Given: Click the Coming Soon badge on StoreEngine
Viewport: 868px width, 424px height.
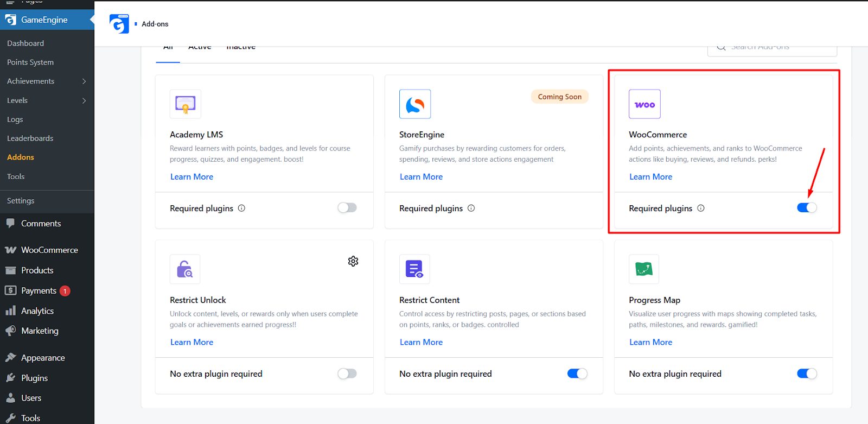Looking at the screenshot, I should 560,97.
